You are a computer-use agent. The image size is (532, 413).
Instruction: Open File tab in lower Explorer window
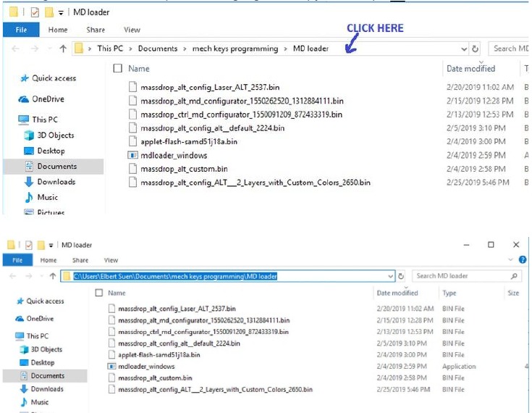click(17, 260)
